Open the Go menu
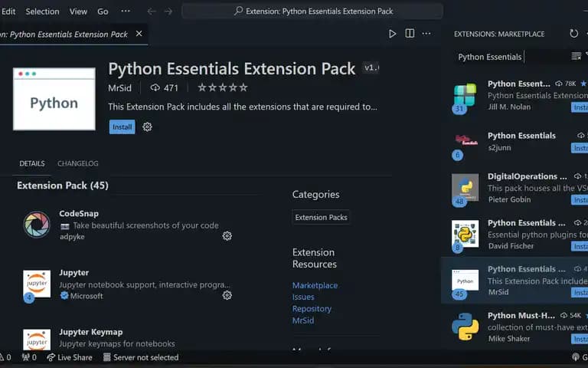 tap(103, 11)
